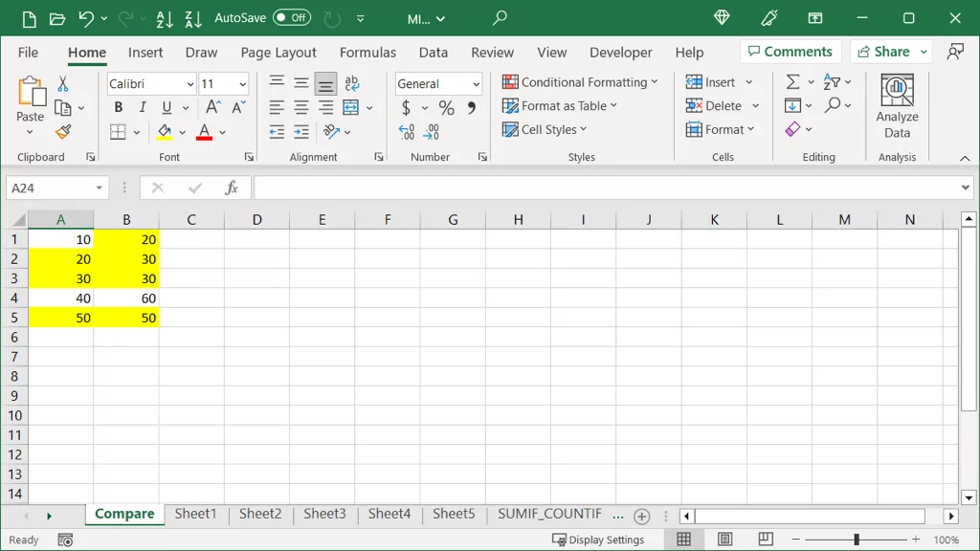Open the Page Layout ribbon tab
The image size is (980, 551).
pos(278,53)
